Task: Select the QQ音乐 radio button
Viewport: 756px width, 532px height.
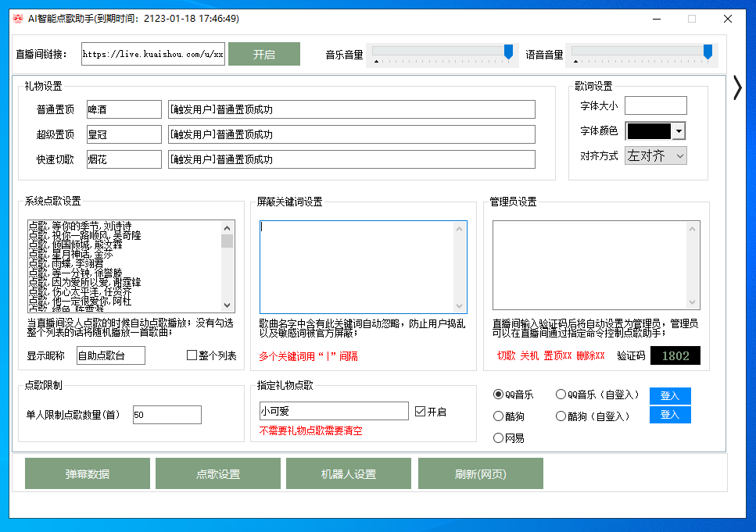Action: coord(498,395)
